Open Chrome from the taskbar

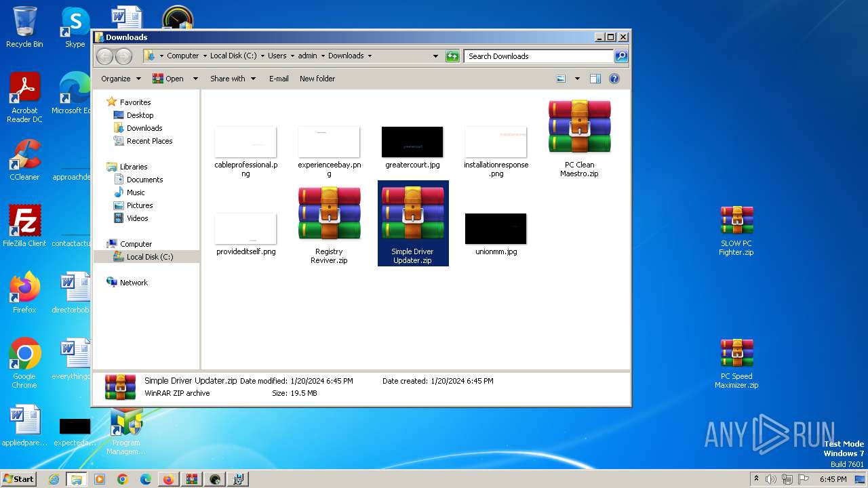123,479
